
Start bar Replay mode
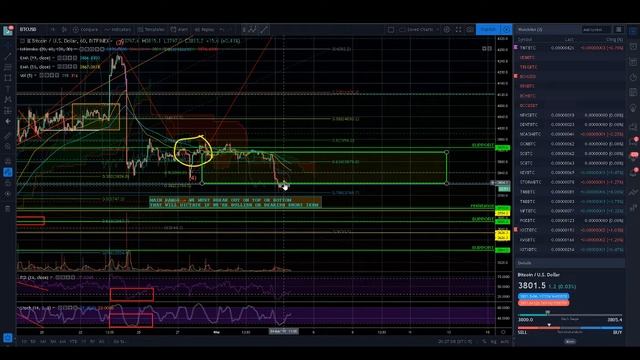205,29
